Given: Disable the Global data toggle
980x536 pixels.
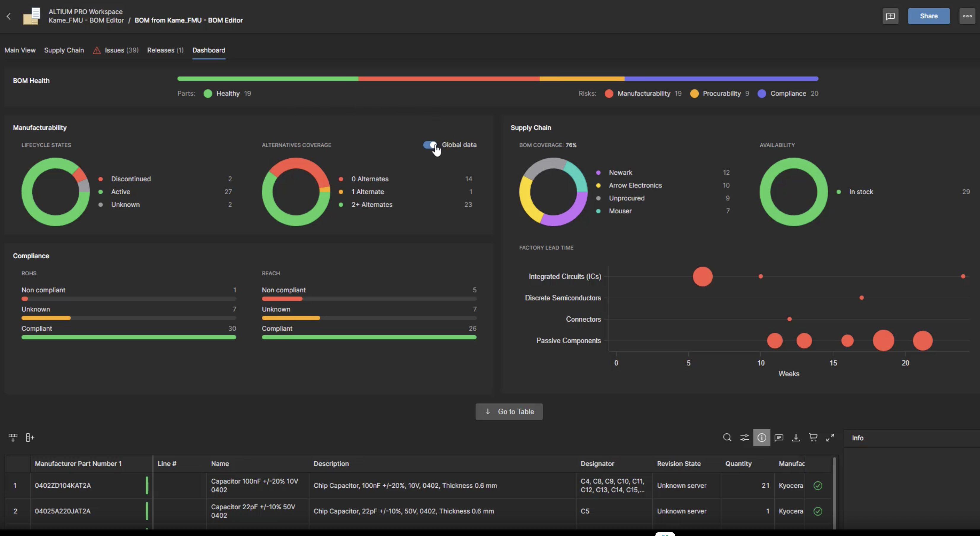Looking at the screenshot, I should pyautogui.click(x=430, y=145).
